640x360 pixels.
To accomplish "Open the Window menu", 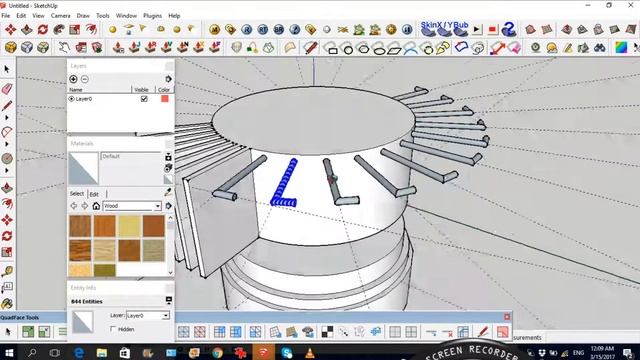I will [x=126, y=16].
